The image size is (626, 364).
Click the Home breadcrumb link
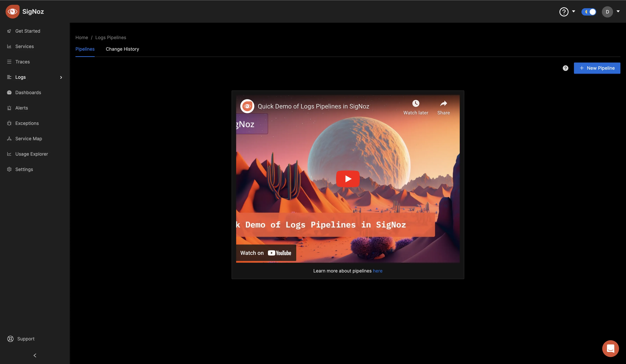[x=82, y=38]
